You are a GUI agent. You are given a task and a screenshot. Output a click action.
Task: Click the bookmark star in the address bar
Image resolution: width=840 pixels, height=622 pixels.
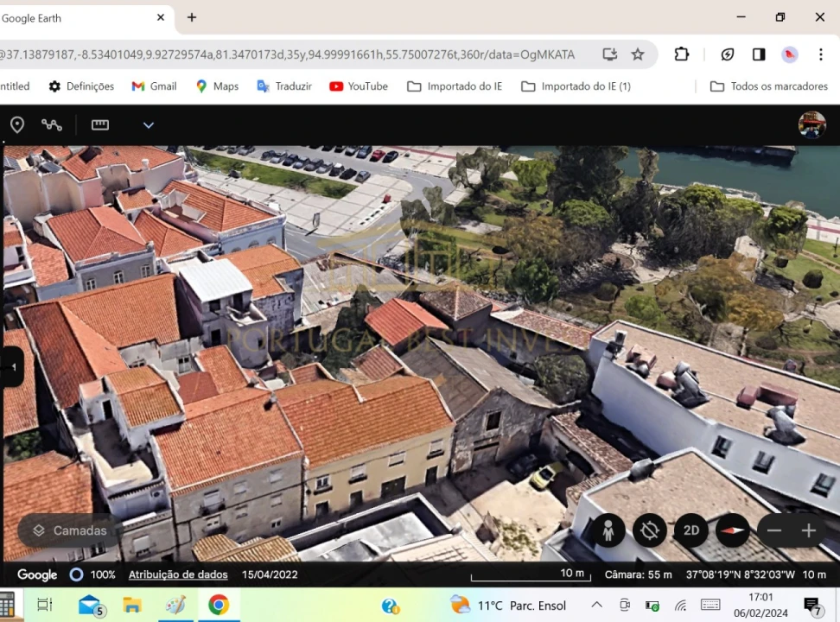[x=638, y=54]
